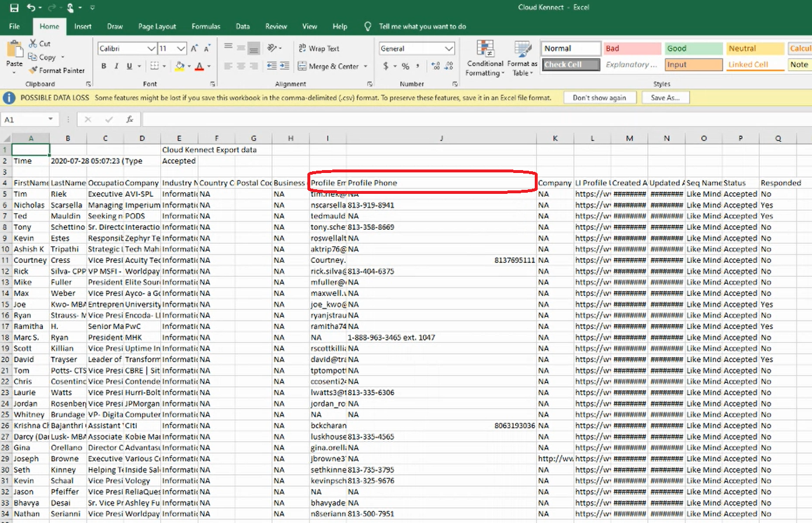
Task: Apply the Neutral cell style
Action: pyautogui.click(x=755, y=48)
